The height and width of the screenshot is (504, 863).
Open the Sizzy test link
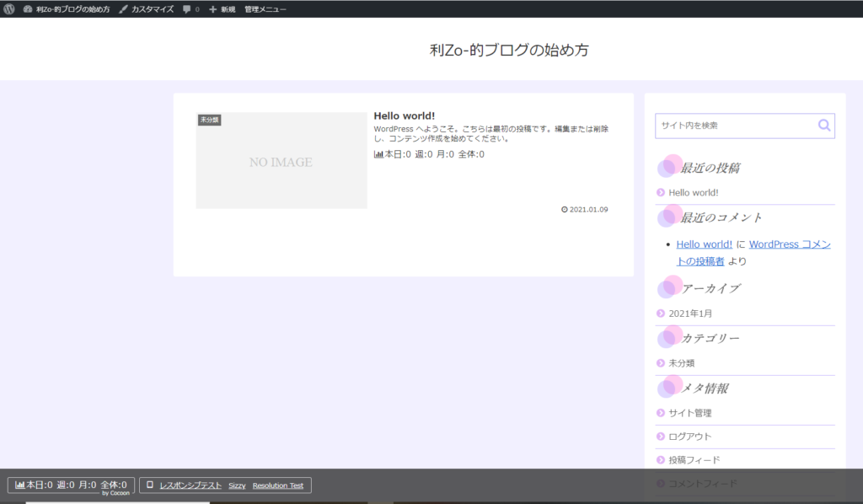[x=237, y=485]
